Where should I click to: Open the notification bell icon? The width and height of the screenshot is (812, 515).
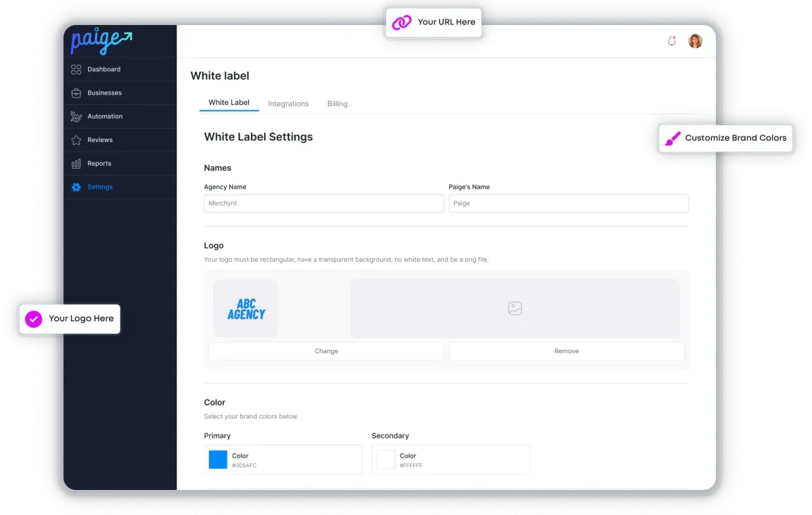click(x=671, y=41)
